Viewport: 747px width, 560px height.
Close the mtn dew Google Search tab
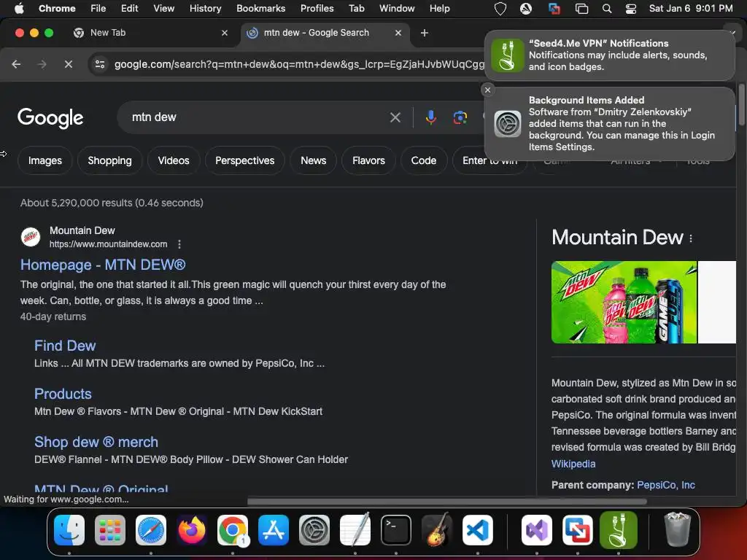pos(398,33)
